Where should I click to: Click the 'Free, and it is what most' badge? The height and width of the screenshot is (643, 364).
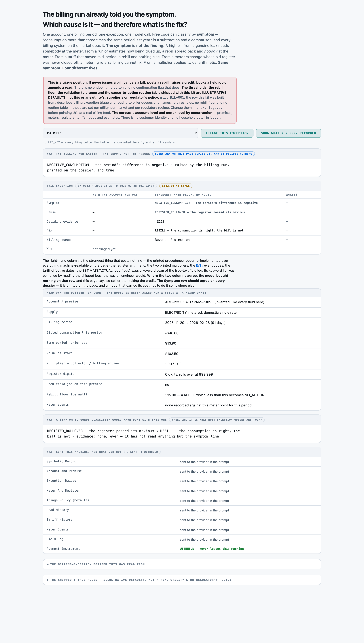217,420
